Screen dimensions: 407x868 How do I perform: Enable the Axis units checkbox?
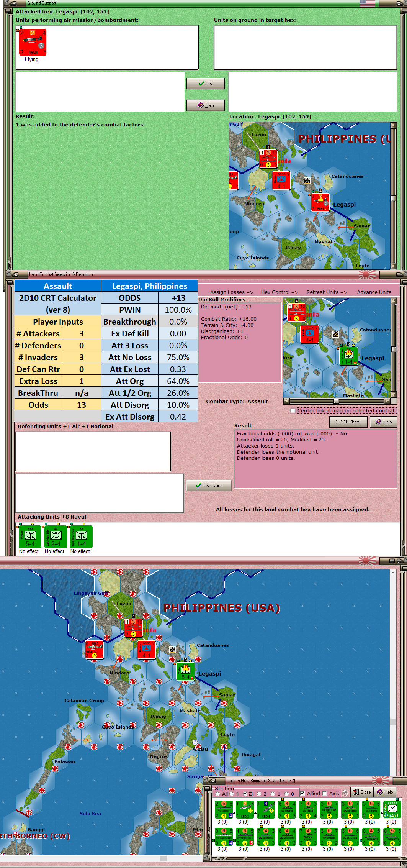click(x=325, y=793)
